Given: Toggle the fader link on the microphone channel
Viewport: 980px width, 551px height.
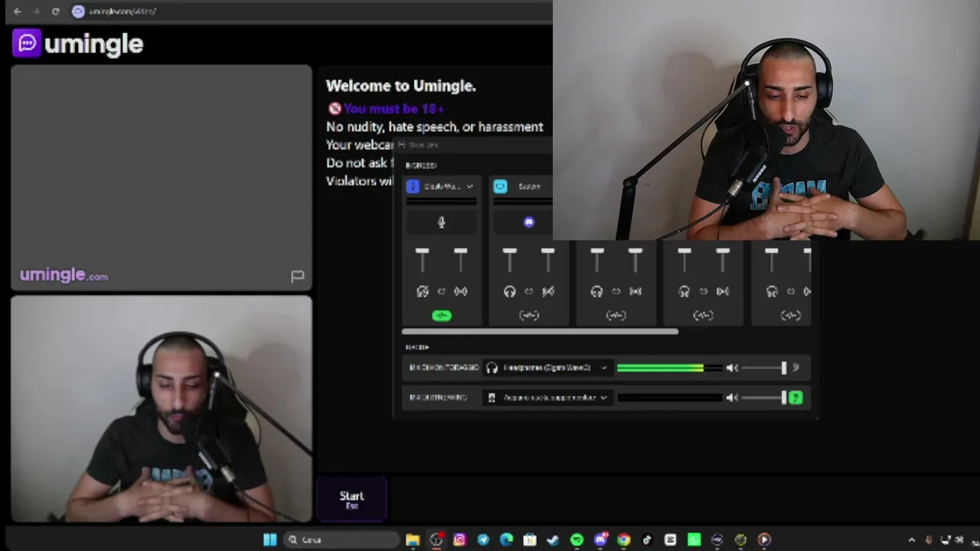Looking at the screenshot, I should pyautogui.click(x=441, y=291).
